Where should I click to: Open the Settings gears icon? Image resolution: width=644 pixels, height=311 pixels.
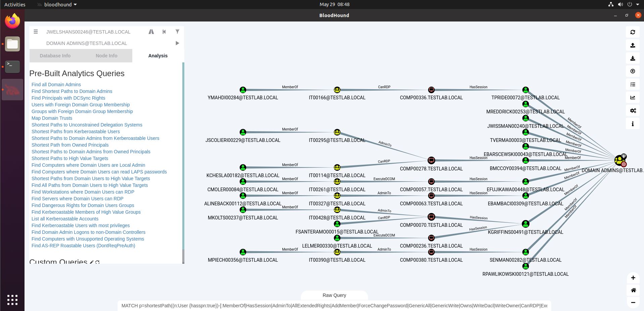point(633,111)
